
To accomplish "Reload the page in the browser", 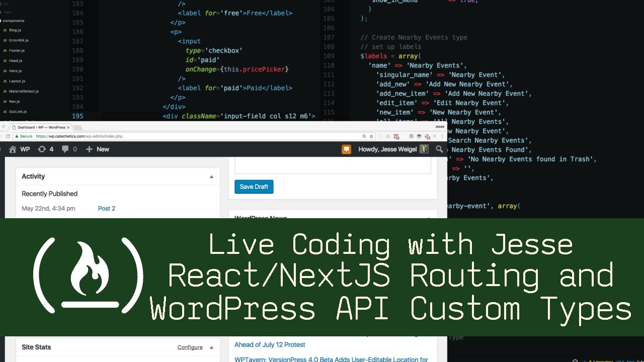I will click(8, 136).
